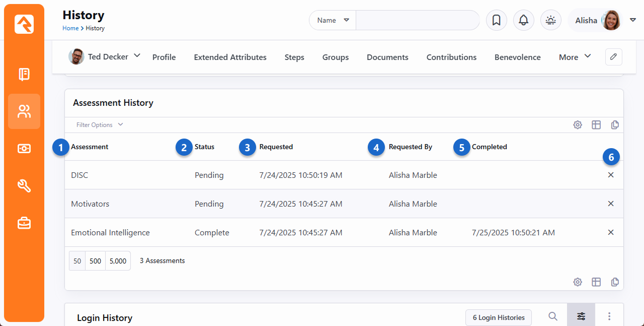Screen dimensions: 644x326
Task: Open the Login History search icon
Action: coord(552,316)
